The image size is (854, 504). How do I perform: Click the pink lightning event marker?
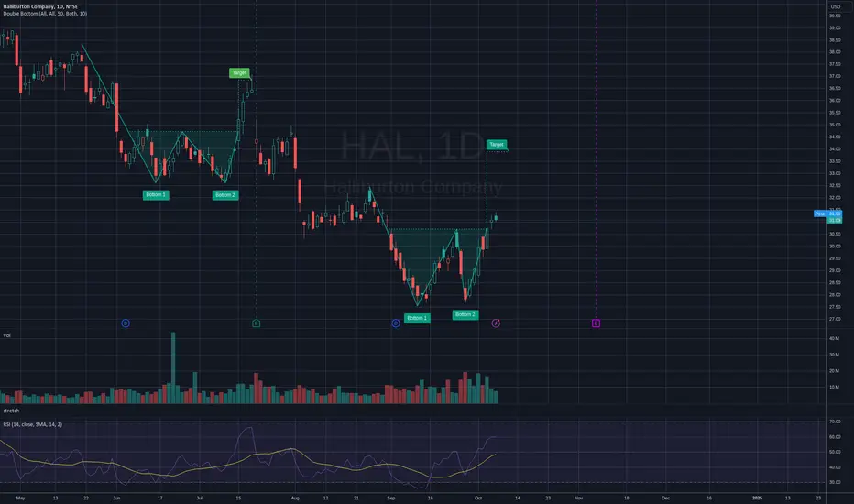(x=496, y=323)
